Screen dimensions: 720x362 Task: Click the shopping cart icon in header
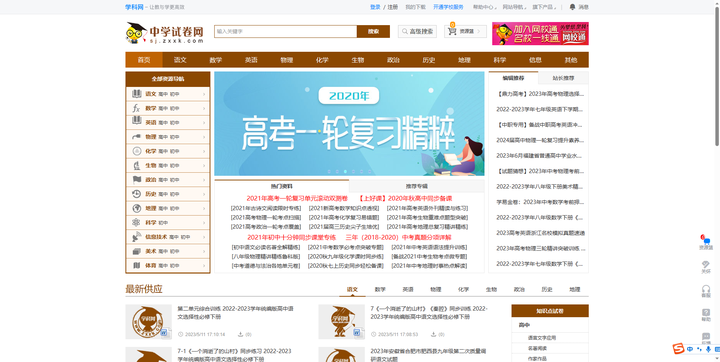point(452,31)
